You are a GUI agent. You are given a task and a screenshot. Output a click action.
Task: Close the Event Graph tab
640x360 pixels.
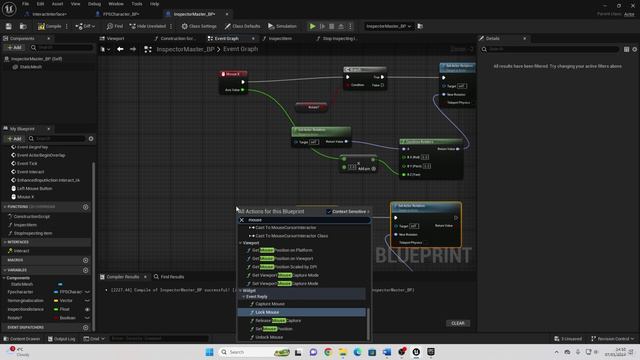(253, 38)
